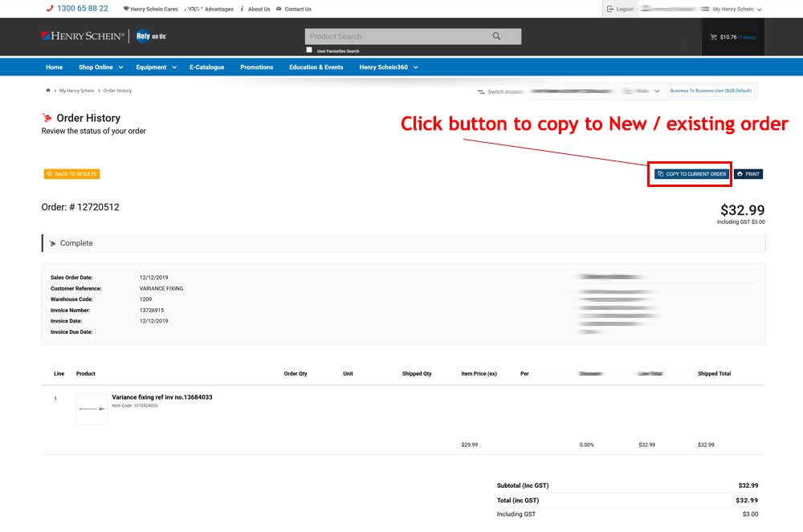The image size is (803, 532).
Task: Click the search magnifier icon
Action: [x=496, y=36]
